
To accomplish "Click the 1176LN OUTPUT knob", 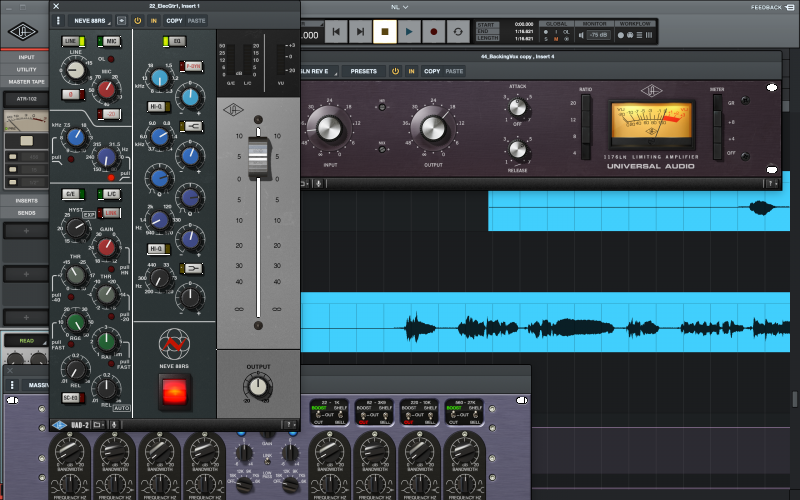I will click(433, 128).
